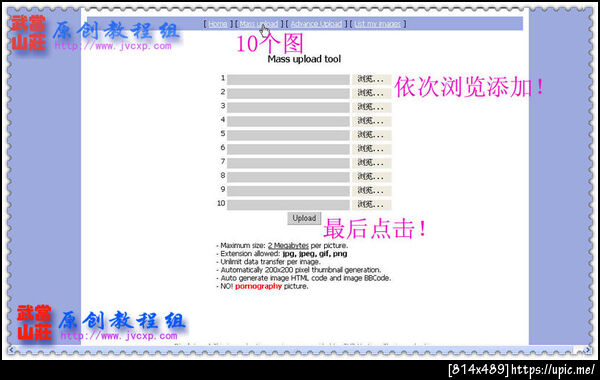Open List my images link
Screen dimensions: 600x380
point(378,24)
